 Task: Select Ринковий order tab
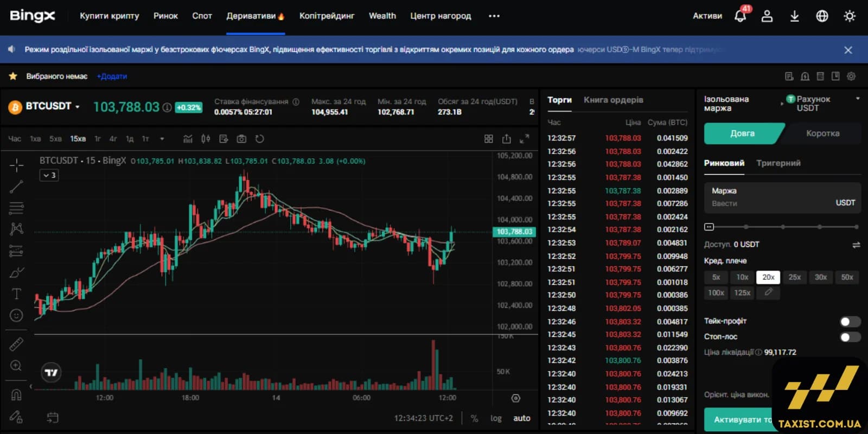[x=724, y=163]
